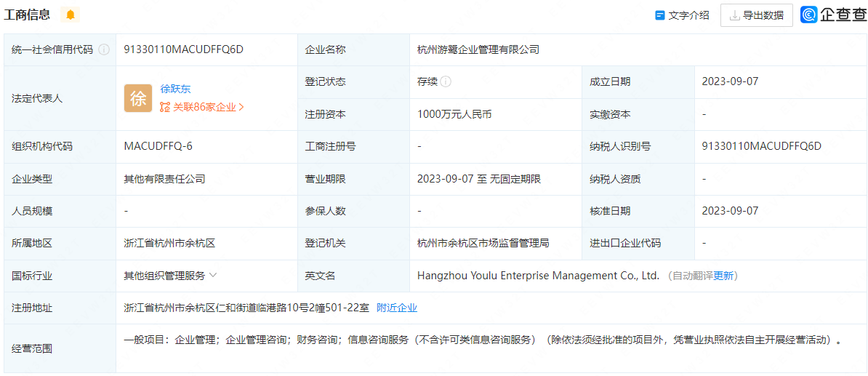Select the 成立日期 value 2023-09-07
The width and height of the screenshot is (868, 376).
pyautogui.click(x=730, y=81)
